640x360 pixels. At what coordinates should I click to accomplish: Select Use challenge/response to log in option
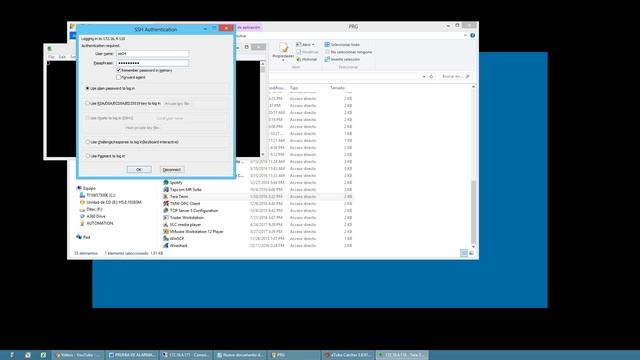[87, 142]
